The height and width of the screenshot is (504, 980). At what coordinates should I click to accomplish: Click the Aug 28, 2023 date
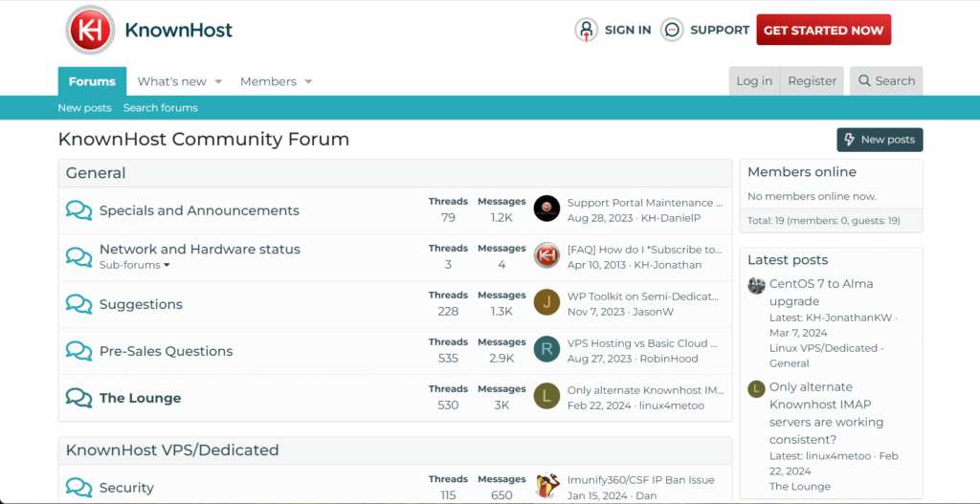(x=598, y=218)
